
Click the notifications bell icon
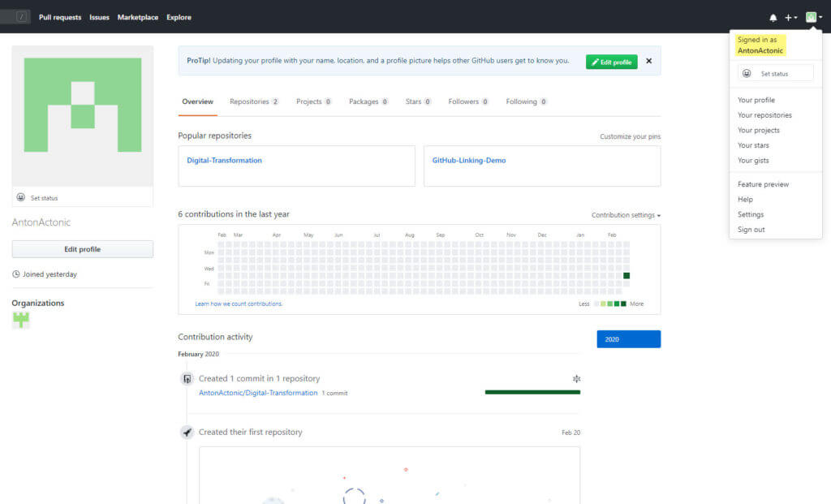click(x=773, y=17)
